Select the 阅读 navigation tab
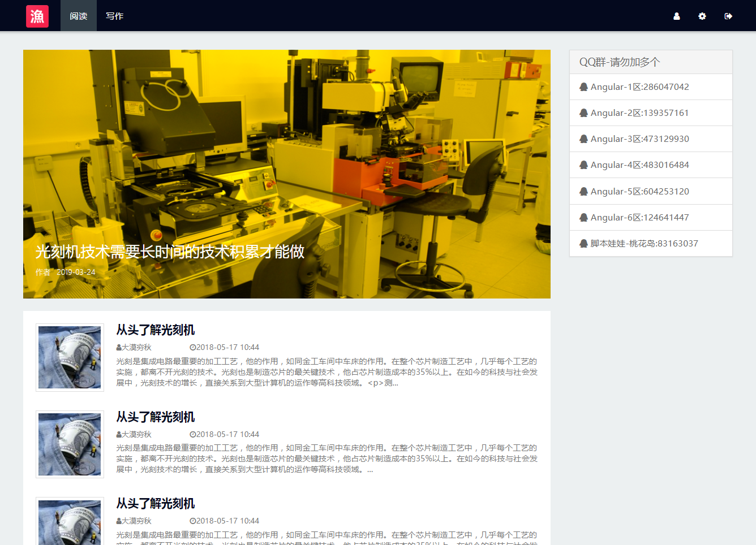Screen dimensions: 756x545 pyautogui.click(x=78, y=16)
